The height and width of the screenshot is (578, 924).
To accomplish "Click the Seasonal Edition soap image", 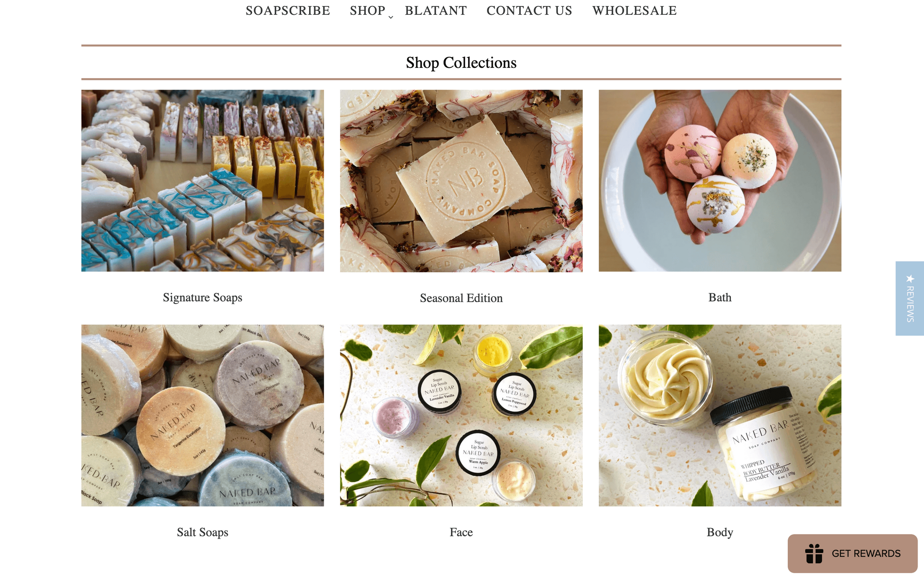I will (461, 181).
